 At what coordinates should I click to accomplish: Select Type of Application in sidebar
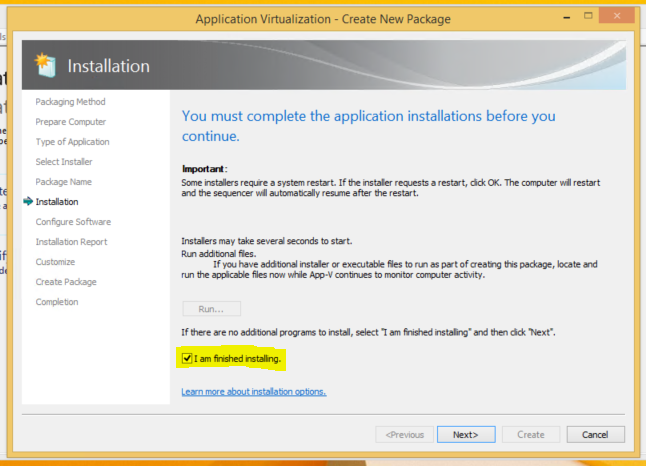click(72, 142)
